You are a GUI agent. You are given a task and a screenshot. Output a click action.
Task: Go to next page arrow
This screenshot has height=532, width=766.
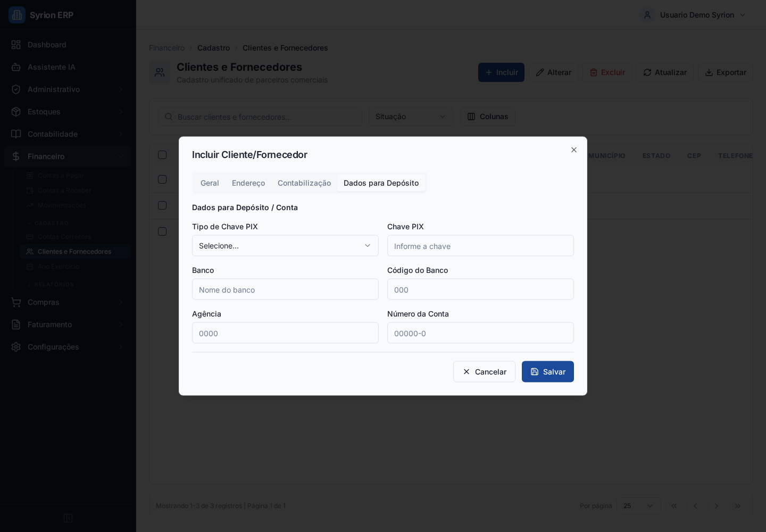point(717,506)
